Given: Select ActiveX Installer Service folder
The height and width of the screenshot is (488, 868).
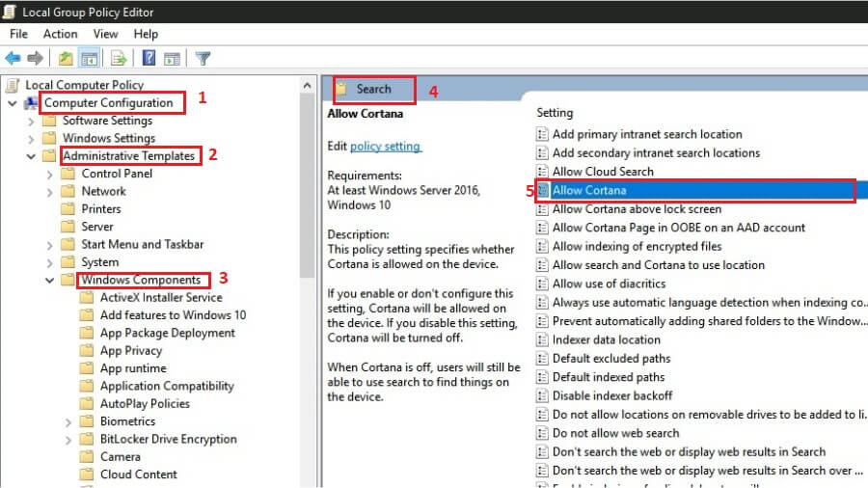Looking at the screenshot, I should (x=161, y=298).
